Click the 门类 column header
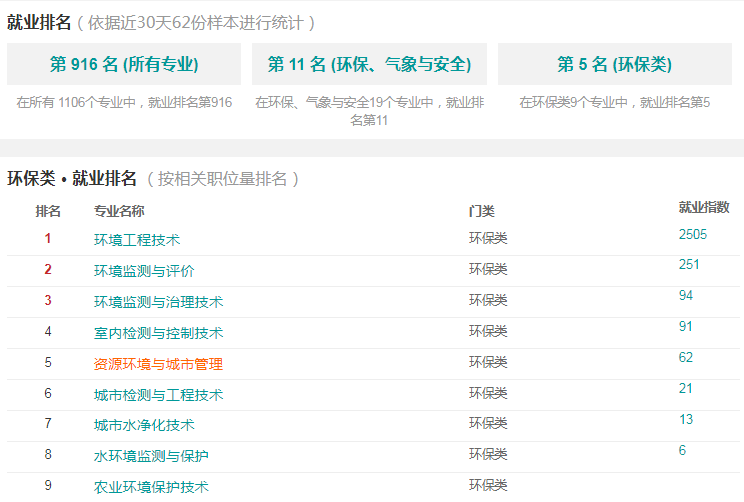The image size is (744, 502). click(x=482, y=211)
